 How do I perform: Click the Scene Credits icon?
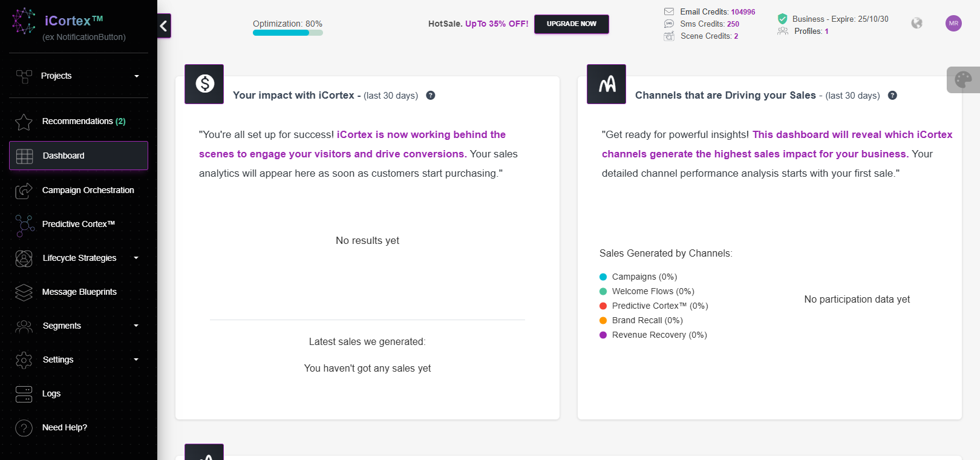tap(669, 36)
